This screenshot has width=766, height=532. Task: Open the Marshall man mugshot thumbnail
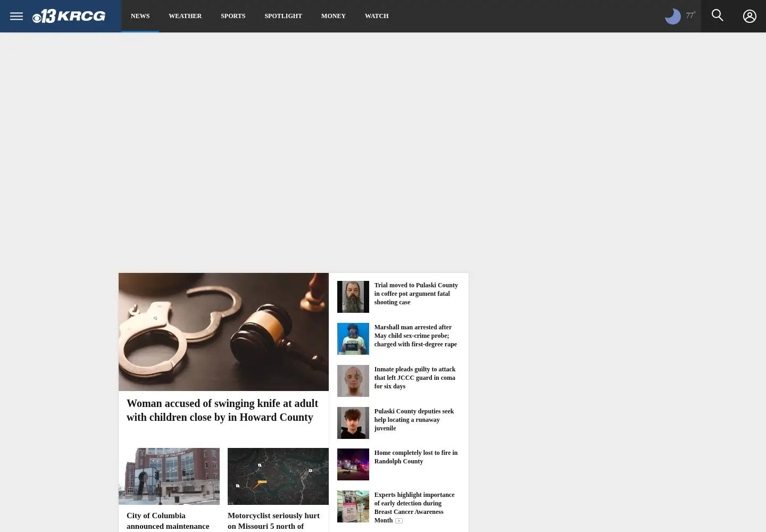coord(353,339)
